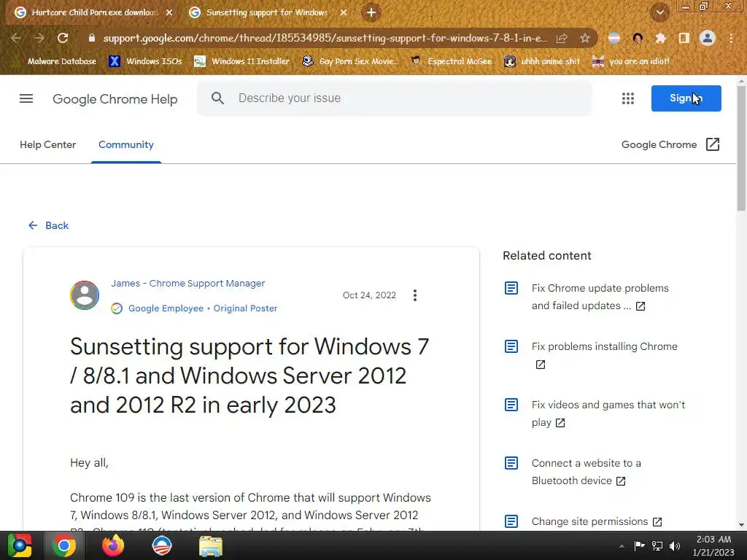Reload the current page
Screen dimensions: 747x560
pos(63,38)
